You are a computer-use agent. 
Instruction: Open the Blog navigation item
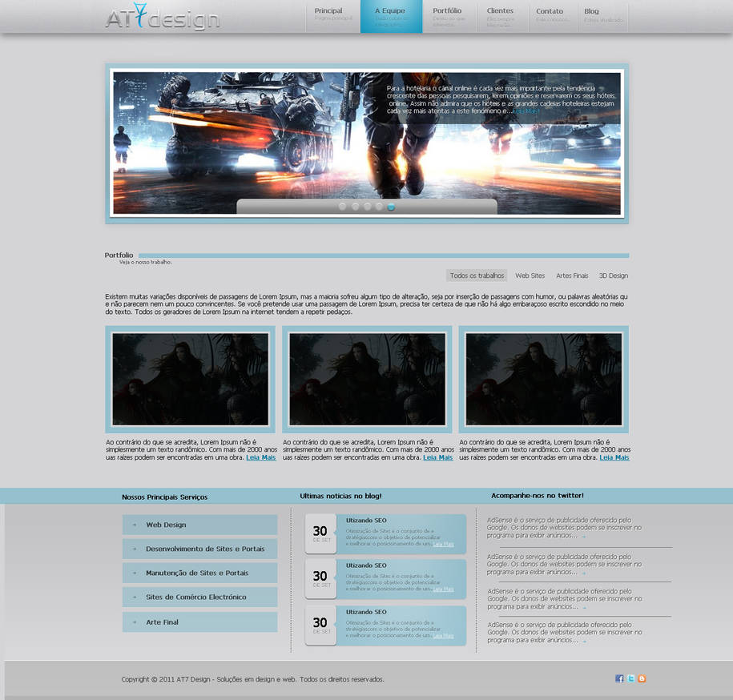pos(603,16)
